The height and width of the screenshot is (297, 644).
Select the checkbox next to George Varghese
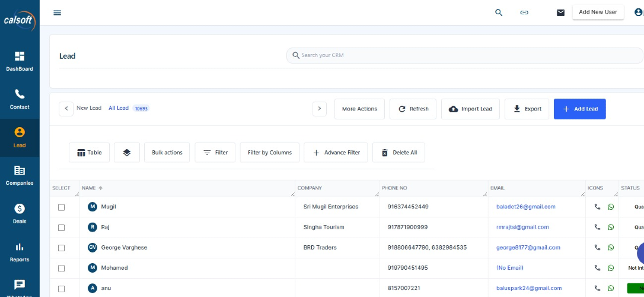coord(61,248)
